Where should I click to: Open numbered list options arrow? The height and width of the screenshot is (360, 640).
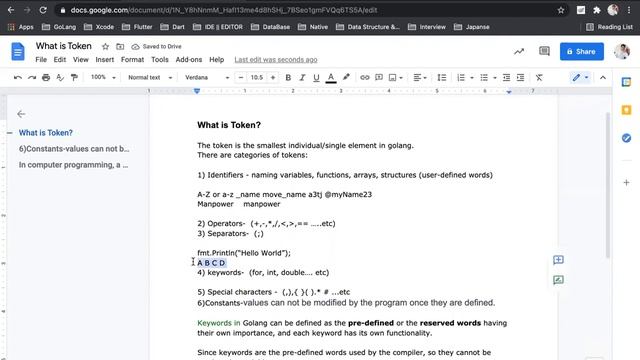(472, 78)
